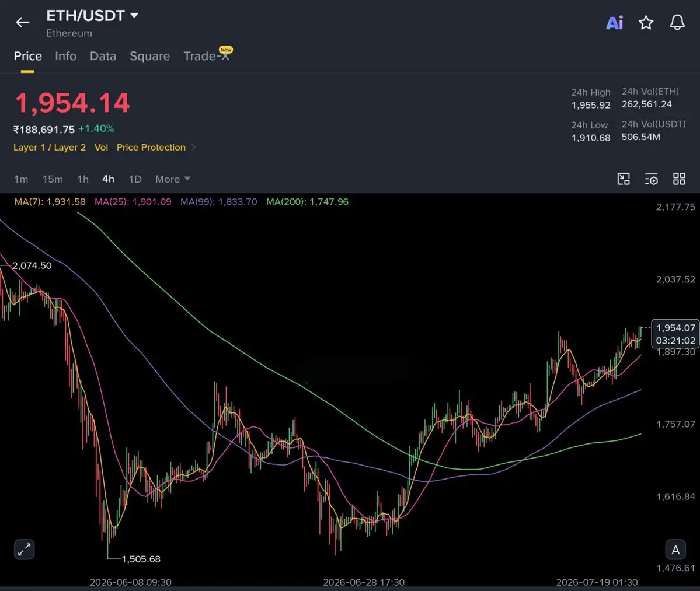This screenshot has width=700, height=591.
Task: Open the AI assistant icon
Action: point(614,22)
